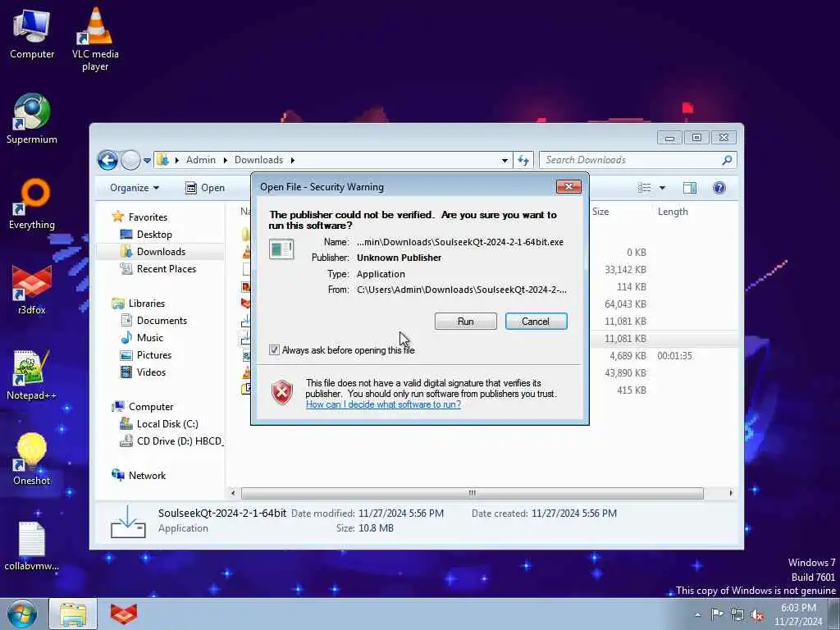This screenshot has height=630, width=840.
Task: Open Explorer help icon
Action: pyautogui.click(x=719, y=188)
